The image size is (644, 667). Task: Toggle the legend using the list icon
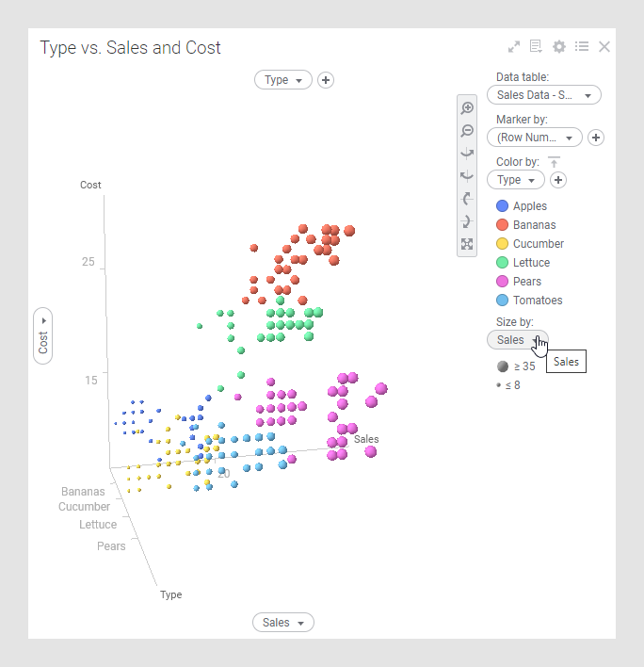582,46
